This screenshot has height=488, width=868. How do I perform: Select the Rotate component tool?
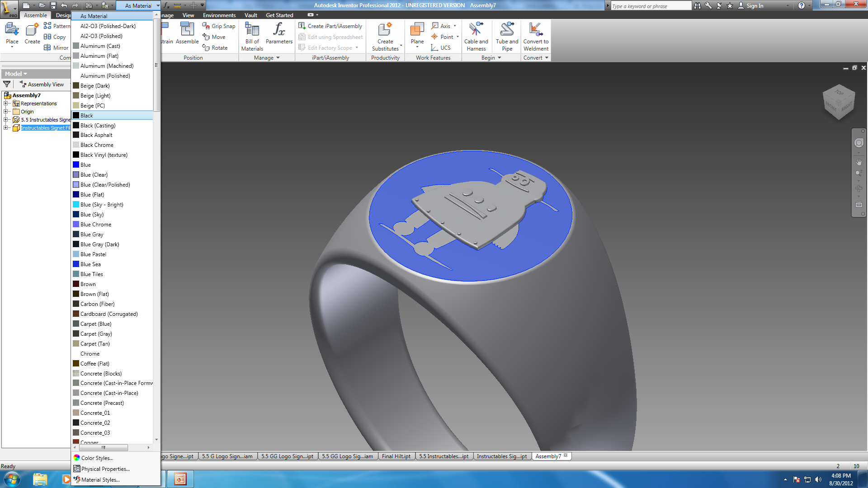click(x=215, y=48)
